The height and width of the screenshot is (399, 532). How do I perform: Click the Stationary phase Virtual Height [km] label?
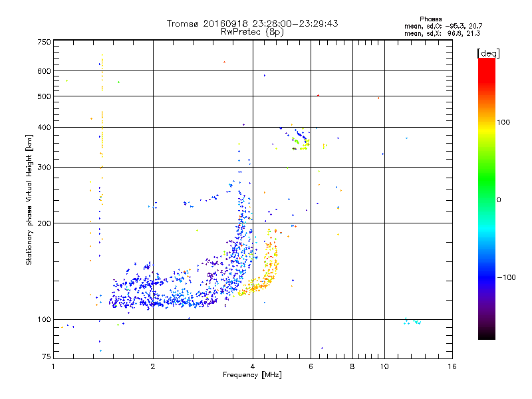click(29, 199)
